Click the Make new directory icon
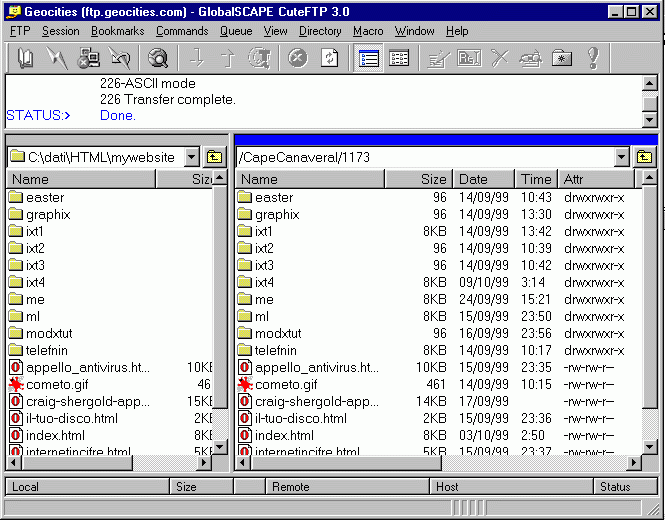This screenshot has height=520, width=665. [562, 58]
